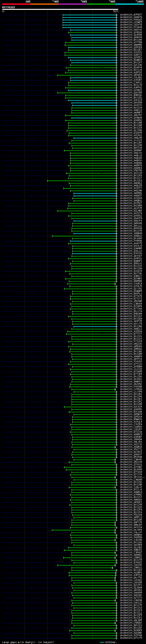Select the UniRef100_Q3BAJ7 label
This screenshot has height=644, width=146.
[x=131, y=276]
